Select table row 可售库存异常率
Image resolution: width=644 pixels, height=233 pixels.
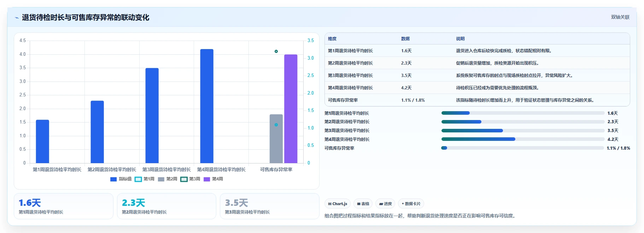click(477, 100)
